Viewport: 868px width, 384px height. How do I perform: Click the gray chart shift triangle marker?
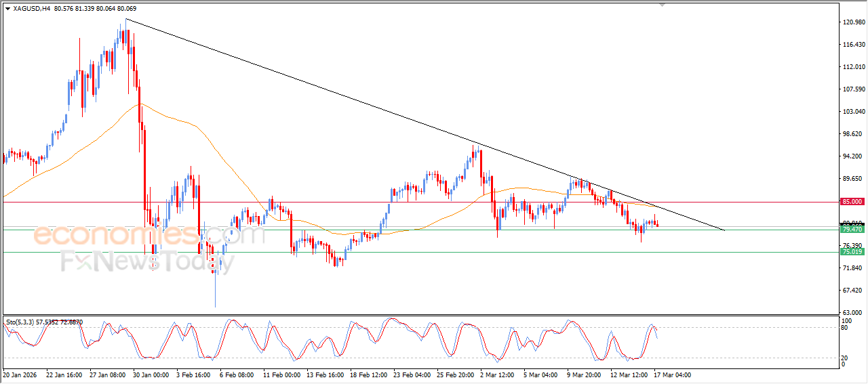pyautogui.click(x=663, y=4)
